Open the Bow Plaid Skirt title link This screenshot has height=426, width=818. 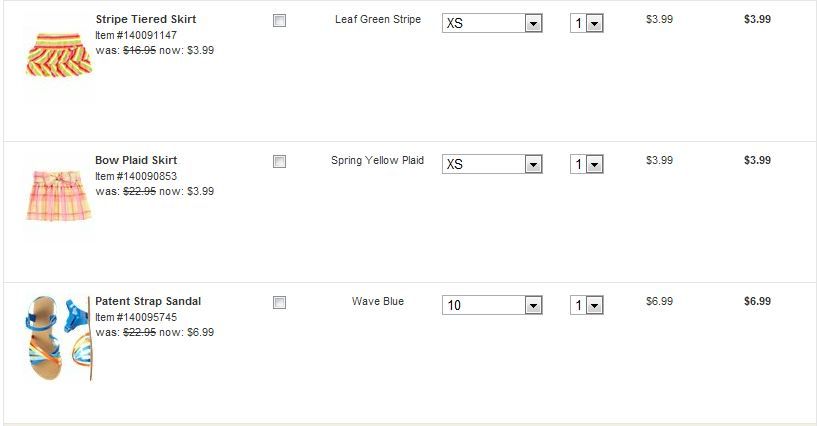click(136, 160)
